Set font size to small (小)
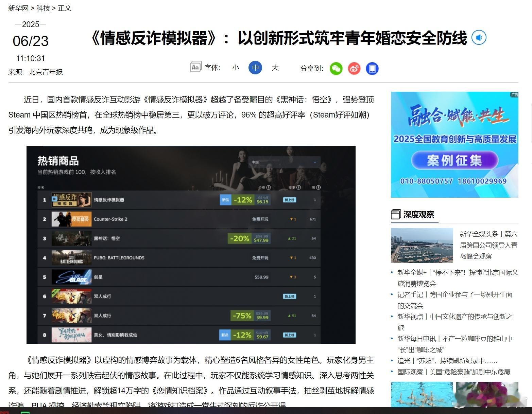532x414 pixels. (x=236, y=68)
